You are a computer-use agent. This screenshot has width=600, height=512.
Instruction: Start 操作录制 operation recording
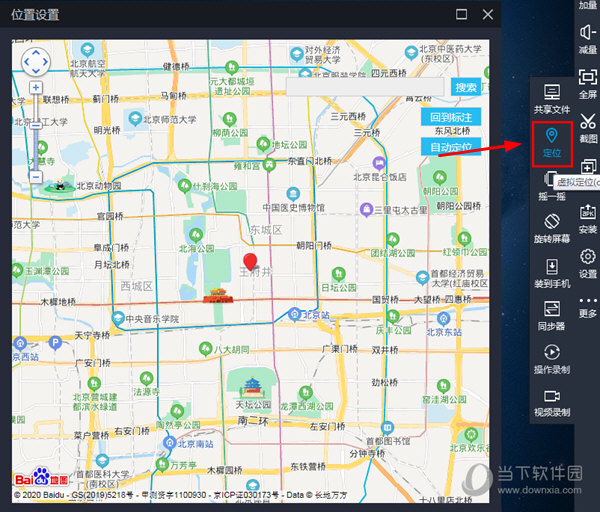coord(551,359)
